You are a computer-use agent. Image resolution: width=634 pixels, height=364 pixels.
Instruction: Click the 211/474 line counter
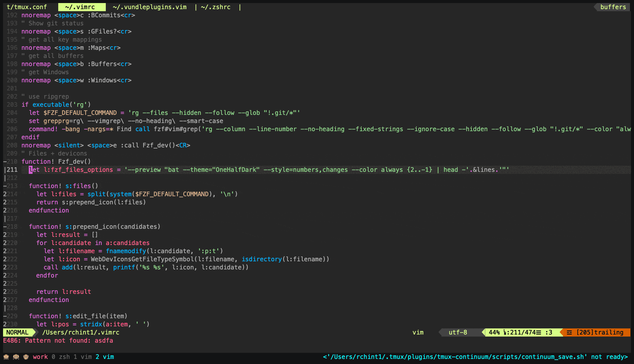tap(523, 332)
